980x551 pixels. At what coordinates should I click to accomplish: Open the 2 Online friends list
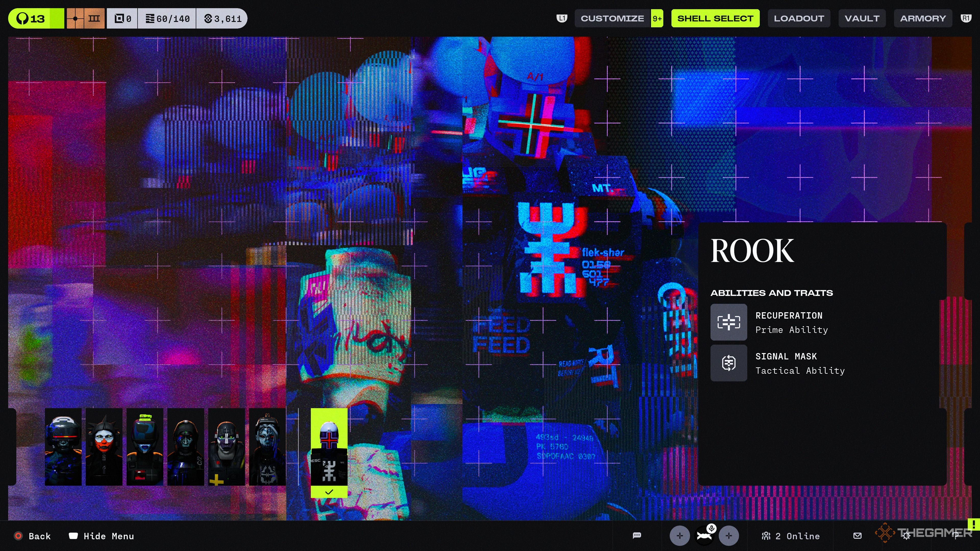point(791,536)
